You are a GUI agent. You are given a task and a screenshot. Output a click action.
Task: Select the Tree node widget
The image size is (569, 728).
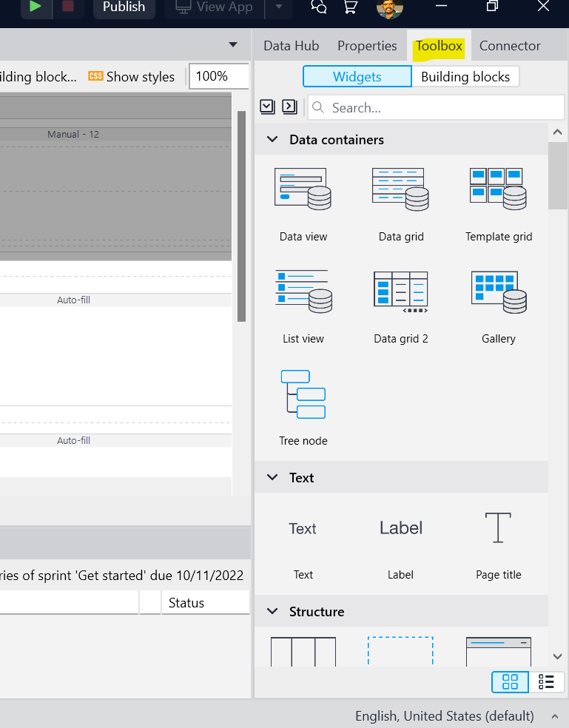click(x=303, y=394)
